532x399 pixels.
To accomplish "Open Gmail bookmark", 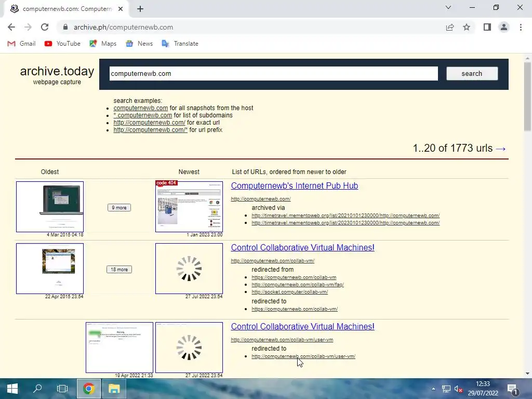I will (21, 44).
